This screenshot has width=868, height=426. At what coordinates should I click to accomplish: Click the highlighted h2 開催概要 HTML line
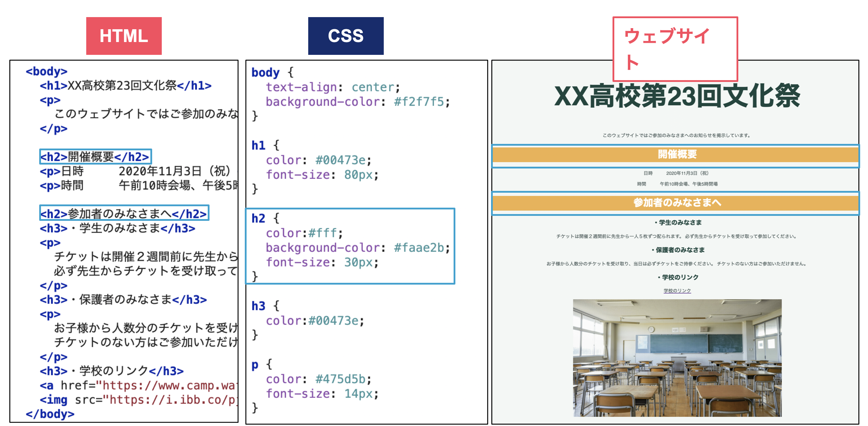tap(95, 157)
